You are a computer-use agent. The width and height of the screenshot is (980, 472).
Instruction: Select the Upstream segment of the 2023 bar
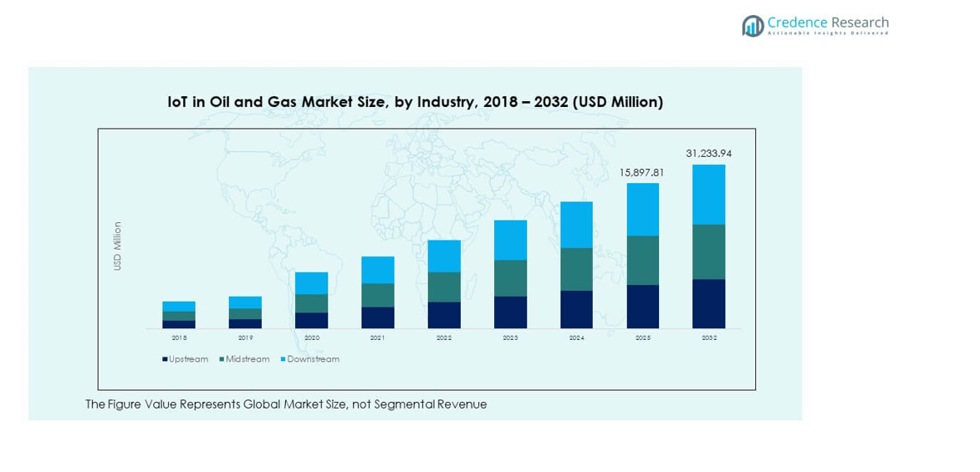[510, 312]
